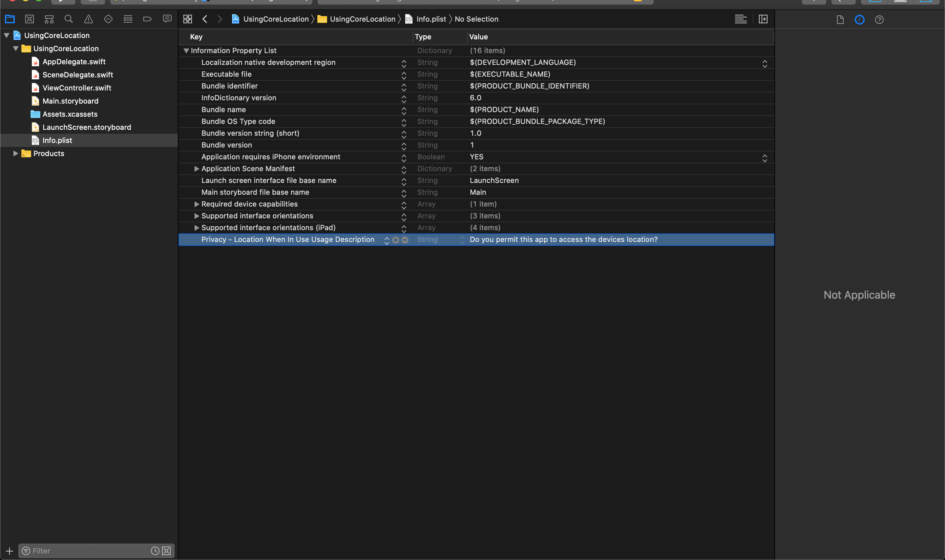
Task: Select the InfoDictionary version 6.0 value
Action: pos(475,98)
